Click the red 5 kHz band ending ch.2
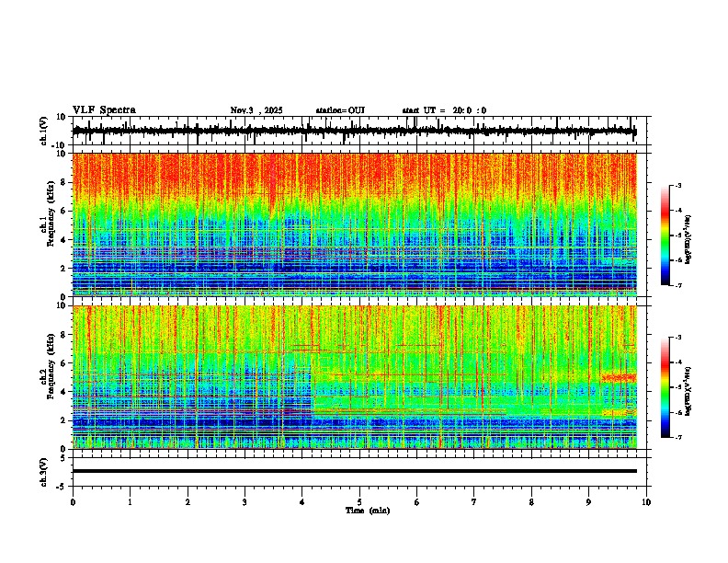Viewport: 728px width, 563px height. [x=619, y=378]
